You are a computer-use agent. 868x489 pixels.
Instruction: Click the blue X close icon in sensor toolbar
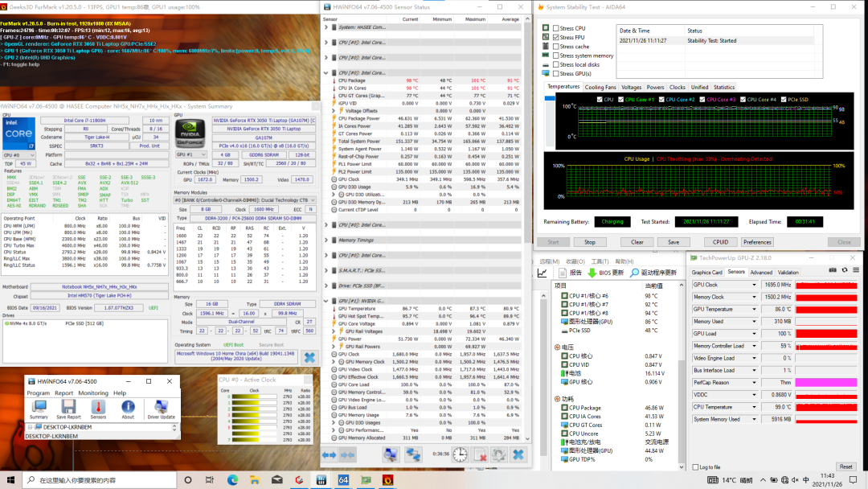click(518, 455)
